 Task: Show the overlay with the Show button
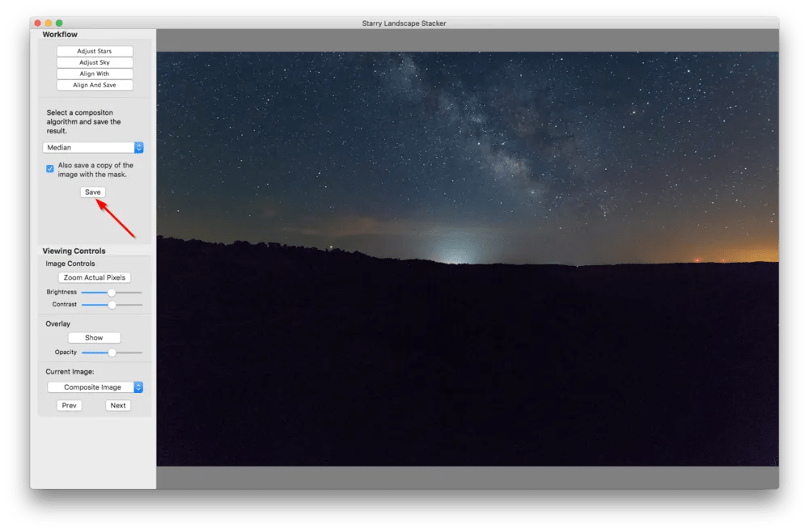[x=94, y=338]
